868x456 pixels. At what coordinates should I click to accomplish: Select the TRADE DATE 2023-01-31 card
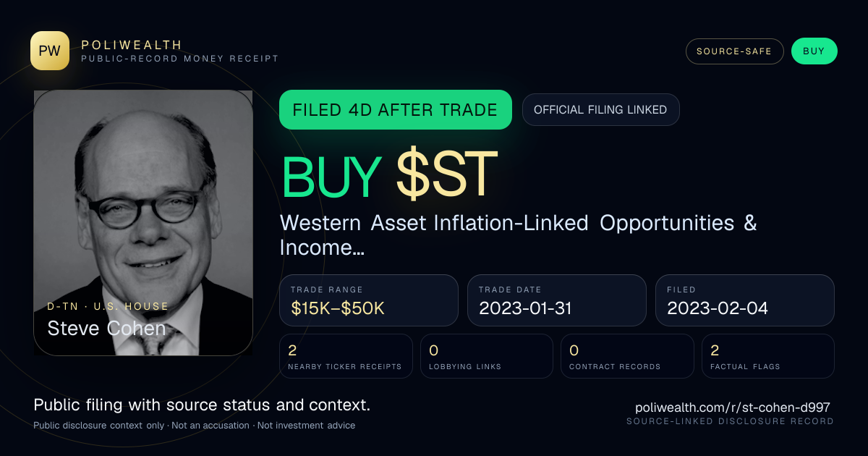557,300
